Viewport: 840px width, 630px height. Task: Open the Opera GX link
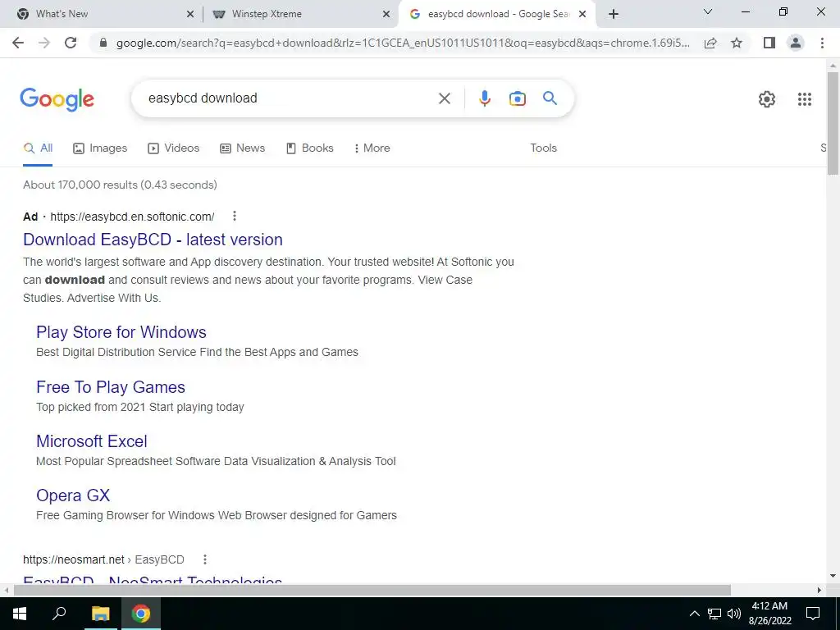tap(73, 495)
